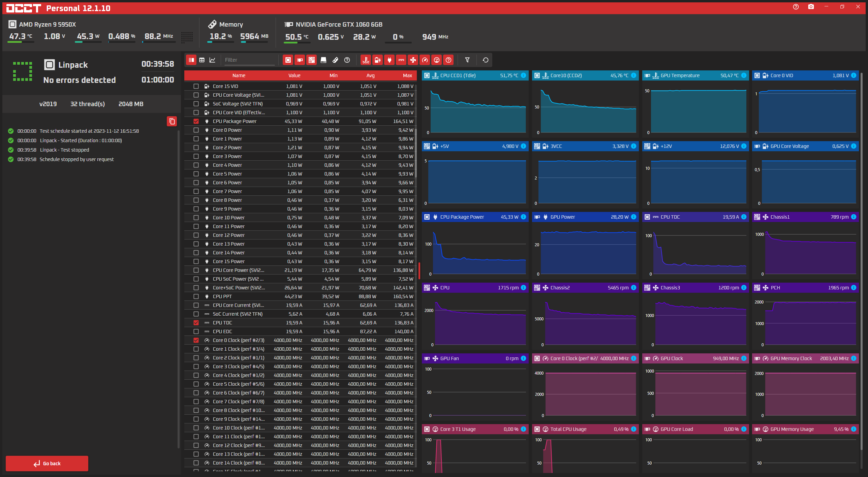Switch to table-only view icon
Screen dimensions: 868x477
pyautogui.click(x=202, y=60)
